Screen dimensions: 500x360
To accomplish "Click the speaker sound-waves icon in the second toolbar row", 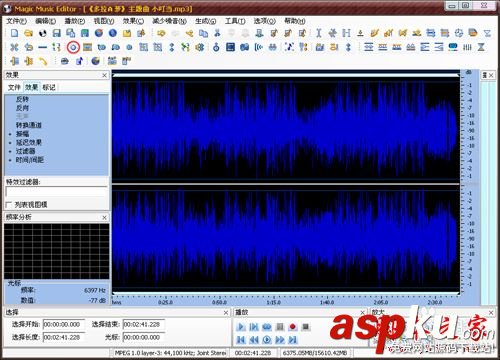I will [259, 47].
